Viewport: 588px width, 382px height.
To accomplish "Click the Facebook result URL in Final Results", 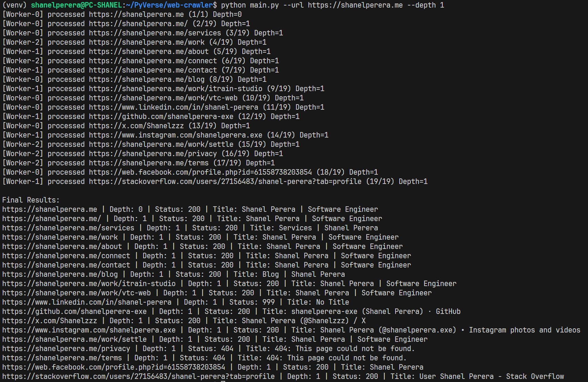I will coord(114,367).
